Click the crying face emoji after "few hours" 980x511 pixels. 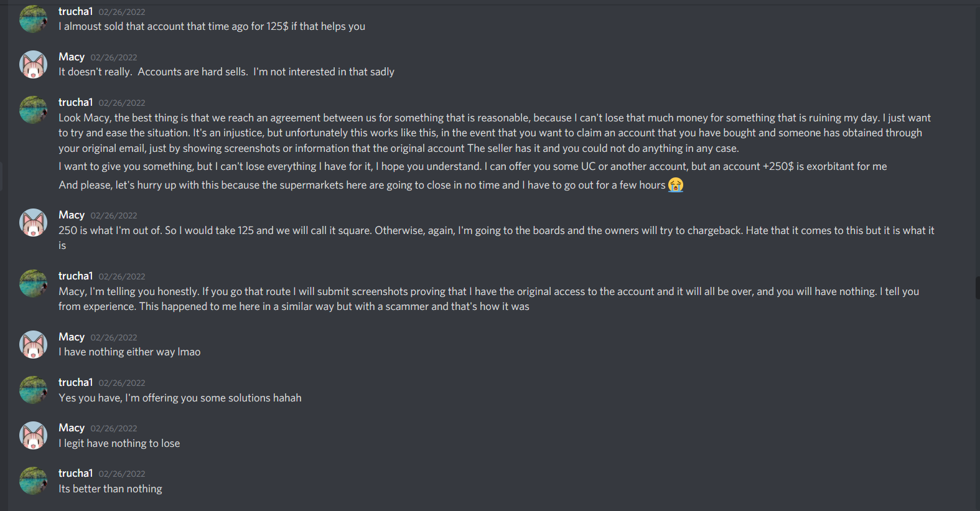pyautogui.click(x=676, y=185)
